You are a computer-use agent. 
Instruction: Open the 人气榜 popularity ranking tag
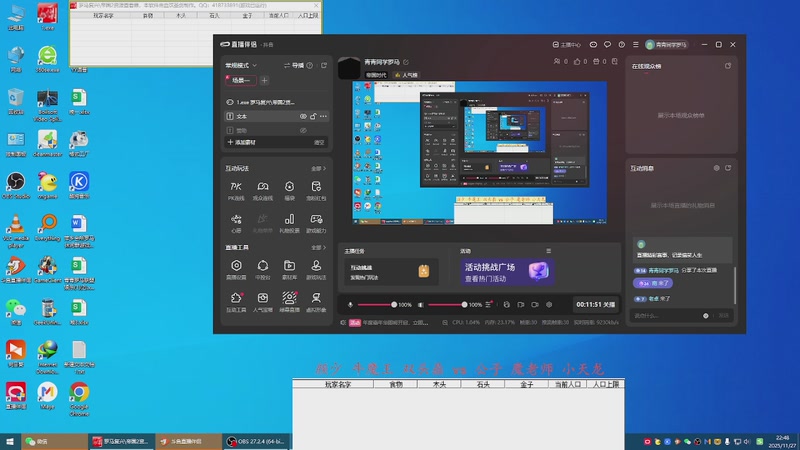click(x=406, y=75)
